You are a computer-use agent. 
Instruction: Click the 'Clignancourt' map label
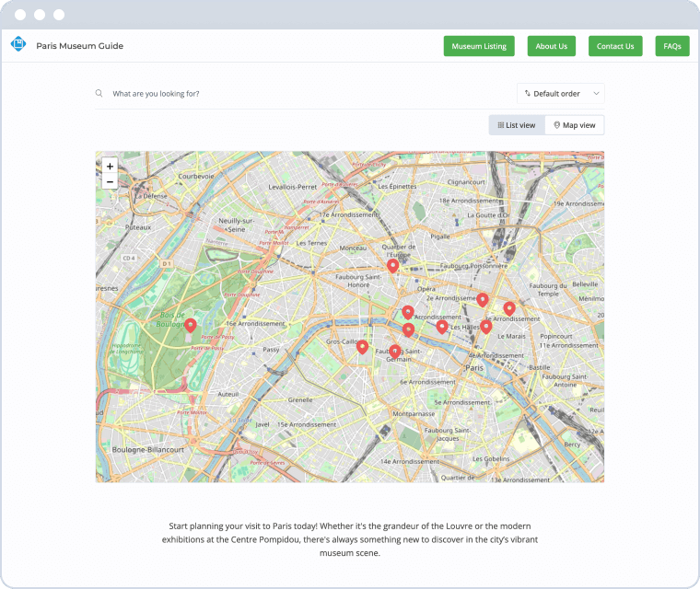(x=466, y=182)
